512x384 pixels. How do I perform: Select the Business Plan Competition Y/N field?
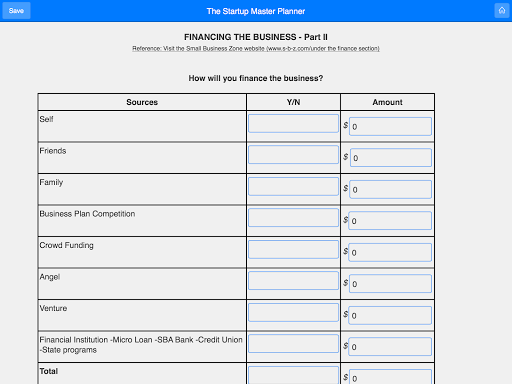pyautogui.click(x=293, y=218)
